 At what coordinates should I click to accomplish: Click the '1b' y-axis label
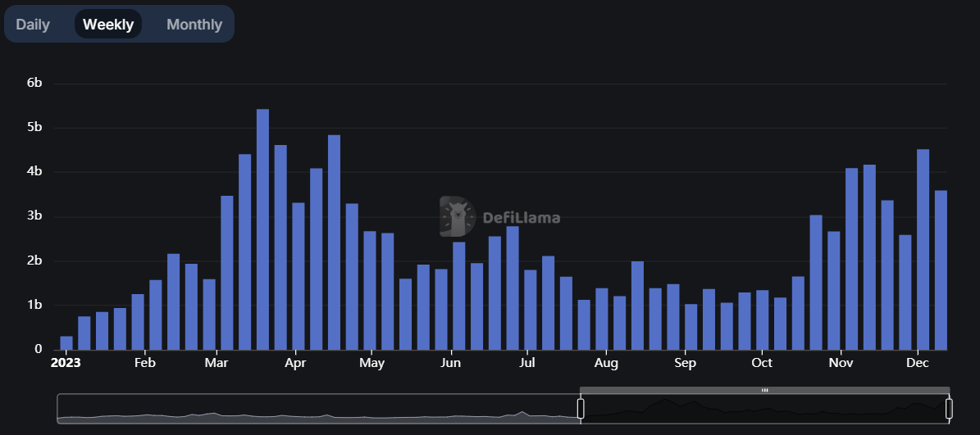pos(34,305)
